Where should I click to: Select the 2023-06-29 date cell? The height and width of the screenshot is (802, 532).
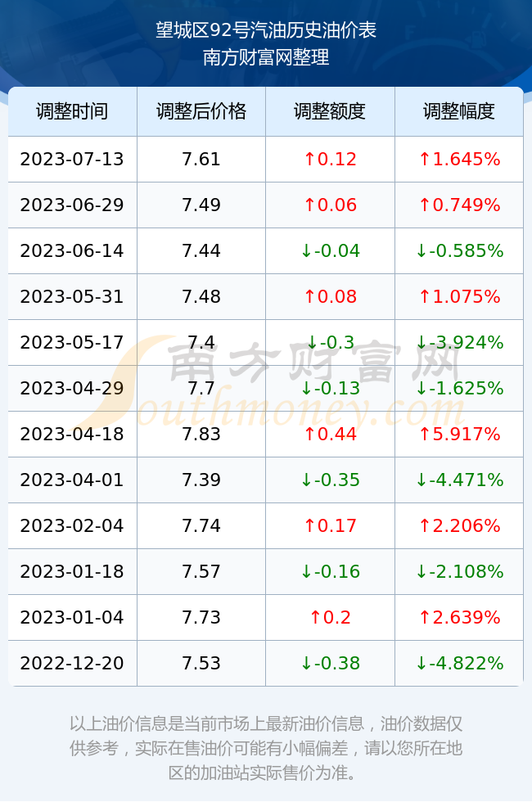[72, 205]
